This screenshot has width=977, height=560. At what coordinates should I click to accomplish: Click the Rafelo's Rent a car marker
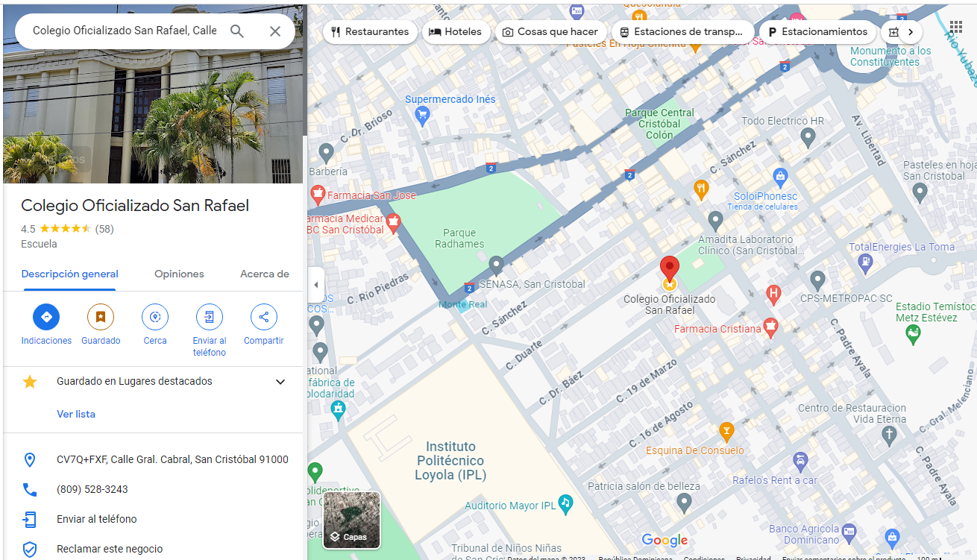800,461
